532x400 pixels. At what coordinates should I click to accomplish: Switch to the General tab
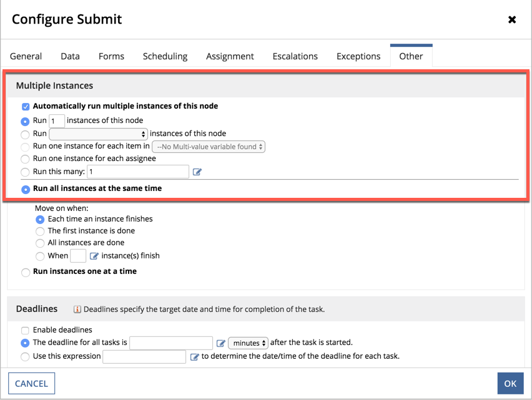pos(26,56)
